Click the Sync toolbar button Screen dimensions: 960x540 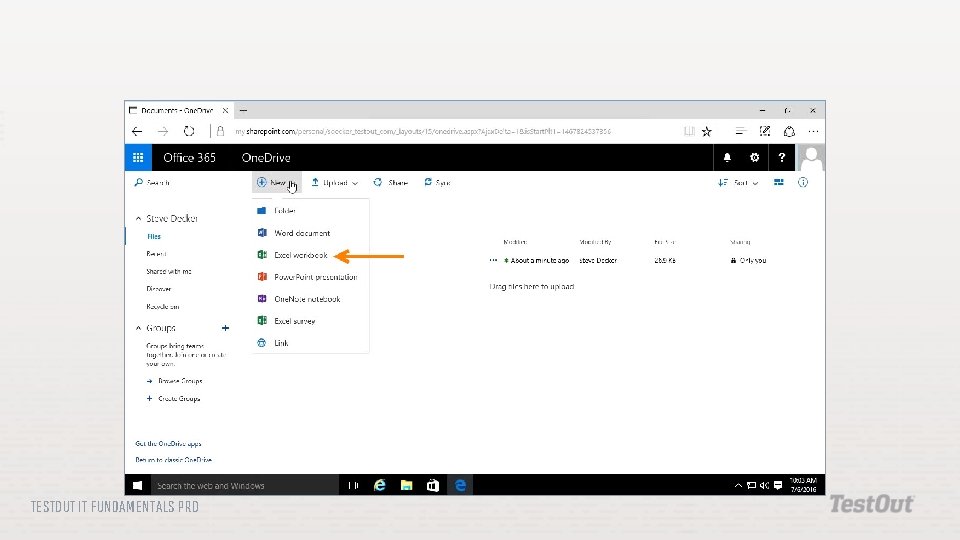(x=437, y=182)
